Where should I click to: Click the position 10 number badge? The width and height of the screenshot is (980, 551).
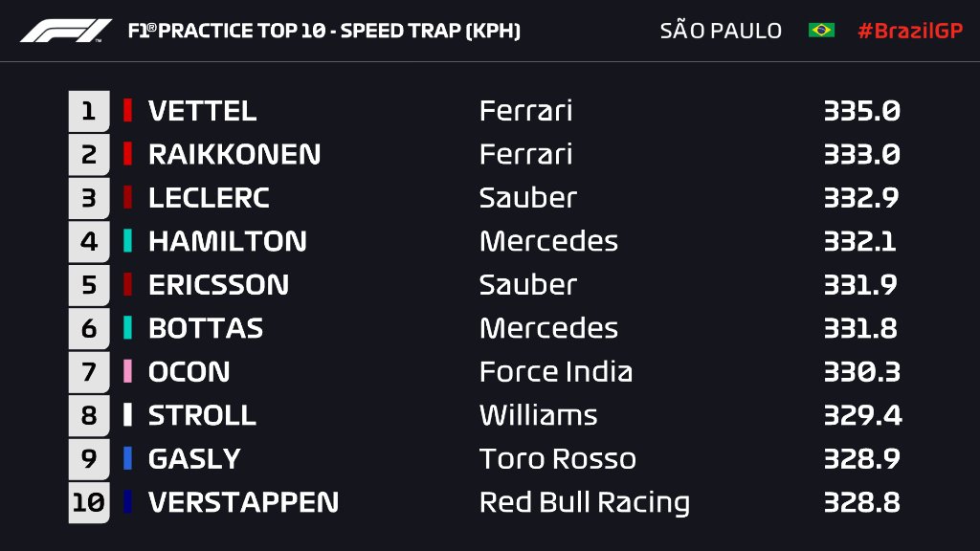click(x=89, y=502)
